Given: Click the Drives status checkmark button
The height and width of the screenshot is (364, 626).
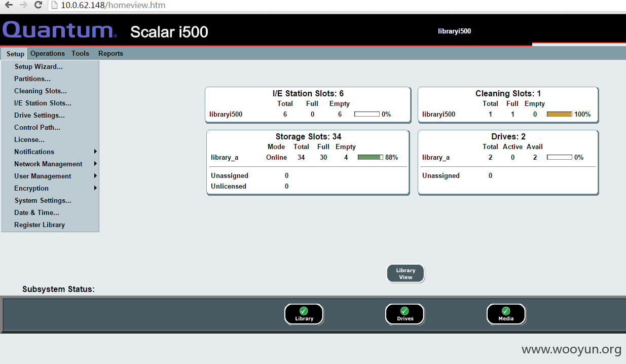Looking at the screenshot, I should tap(405, 314).
